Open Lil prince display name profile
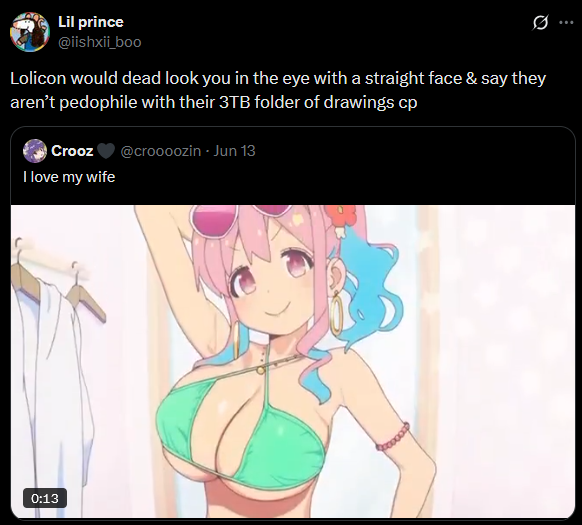This screenshot has width=582, height=525. 91,22
